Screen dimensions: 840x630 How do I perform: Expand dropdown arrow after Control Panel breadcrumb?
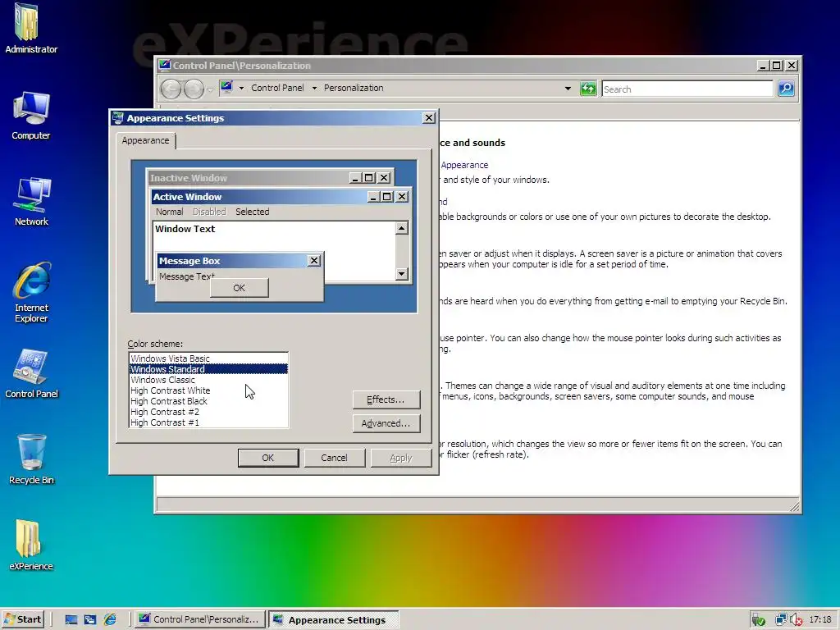314,88
